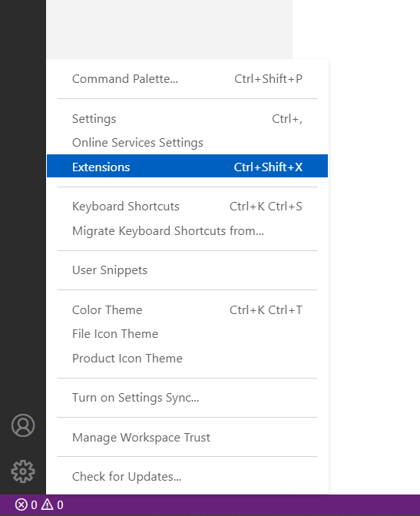
Task: Click Check for Updates...
Action: coord(187,477)
